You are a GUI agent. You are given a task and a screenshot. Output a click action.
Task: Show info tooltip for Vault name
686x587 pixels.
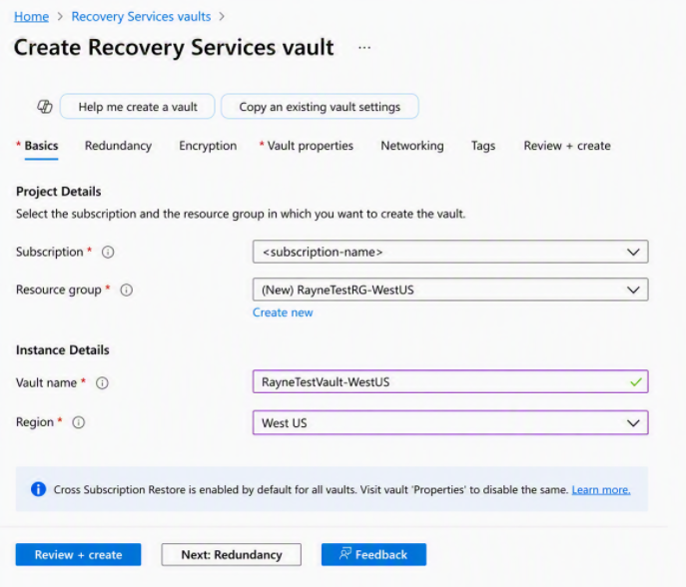coord(102,383)
